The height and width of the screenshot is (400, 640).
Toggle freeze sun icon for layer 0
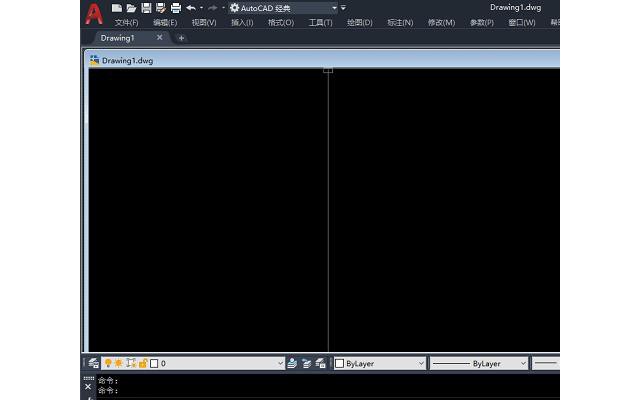119,363
